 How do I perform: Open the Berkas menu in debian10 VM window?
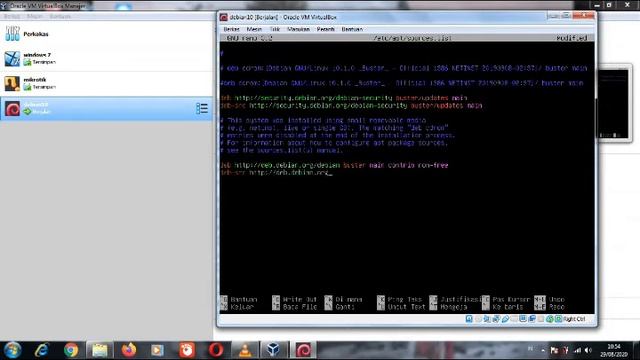[x=231, y=29]
